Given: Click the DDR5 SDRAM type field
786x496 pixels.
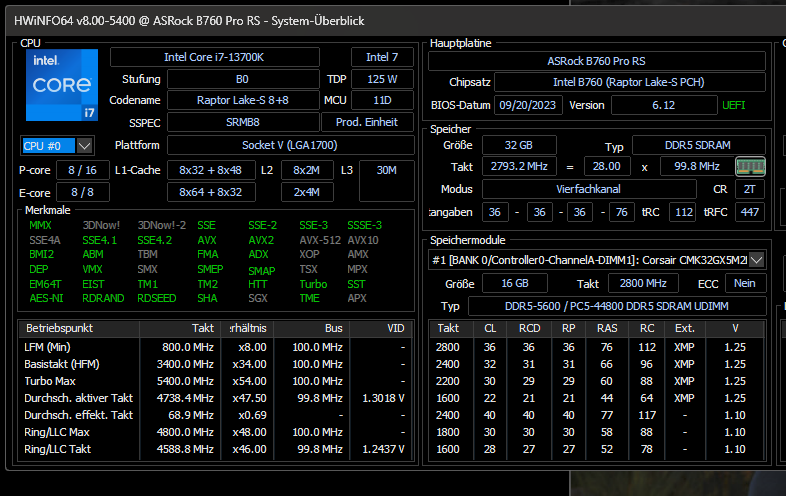Looking at the screenshot, I should [x=698, y=145].
